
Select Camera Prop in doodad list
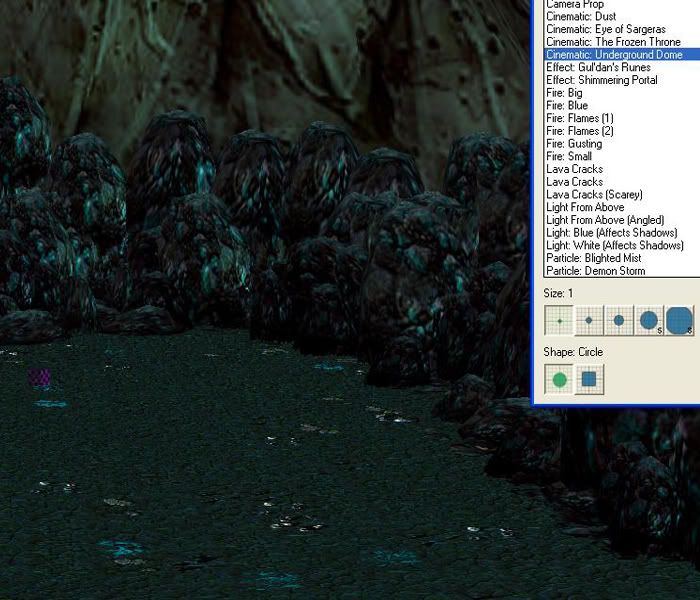pyautogui.click(x=575, y=4)
